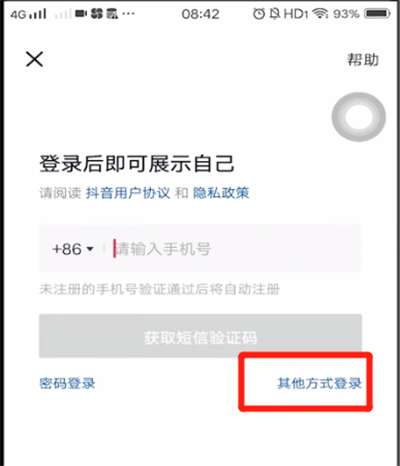This screenshot has width=400, height=466.
Task: Tap the 08:42 clock in status bar
Action: coord(200,14)
